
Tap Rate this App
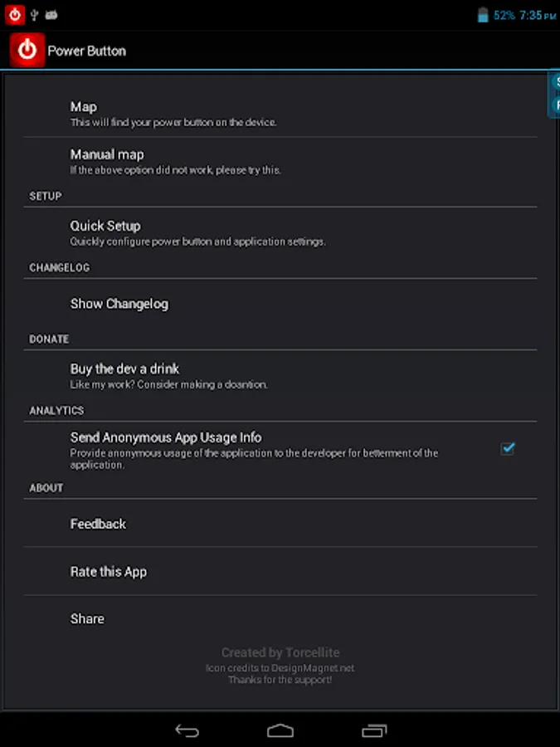280,571
